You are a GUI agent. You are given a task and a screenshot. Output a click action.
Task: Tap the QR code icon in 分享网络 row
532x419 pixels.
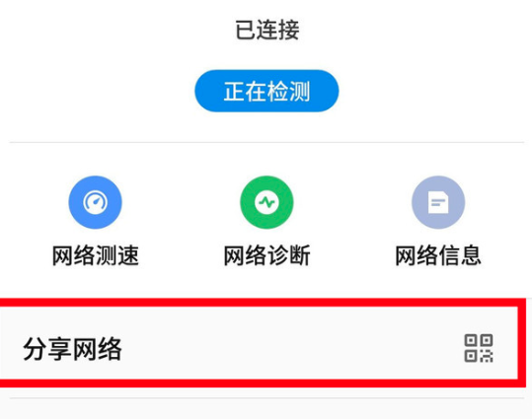(x=479, y=348)
